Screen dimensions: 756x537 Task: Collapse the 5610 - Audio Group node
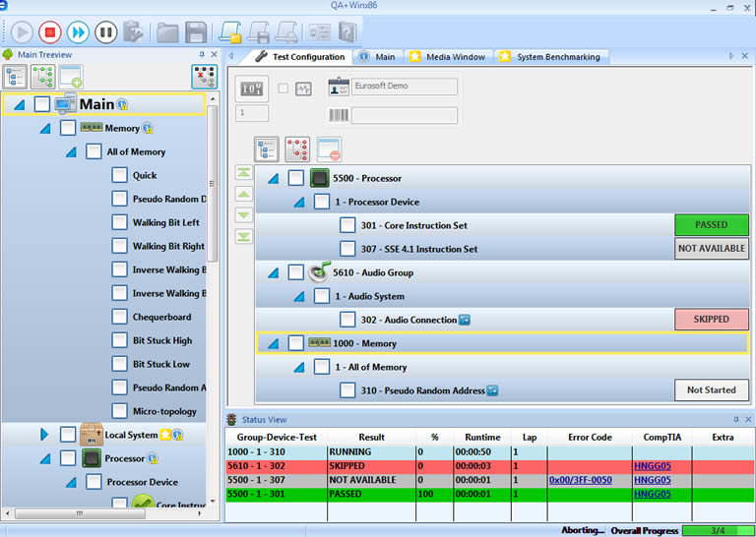(273, 272)
